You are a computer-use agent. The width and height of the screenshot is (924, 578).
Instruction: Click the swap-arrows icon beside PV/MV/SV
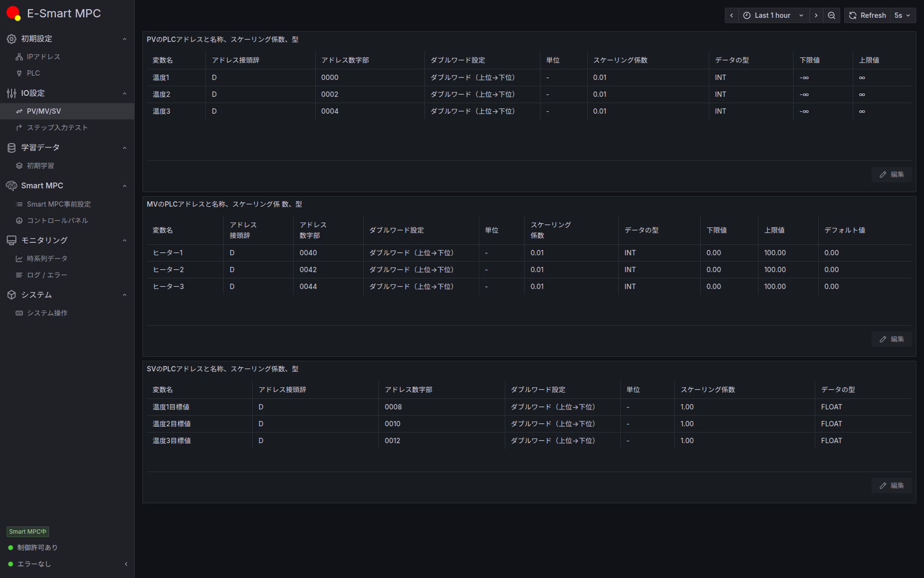(x=19, y=111)
